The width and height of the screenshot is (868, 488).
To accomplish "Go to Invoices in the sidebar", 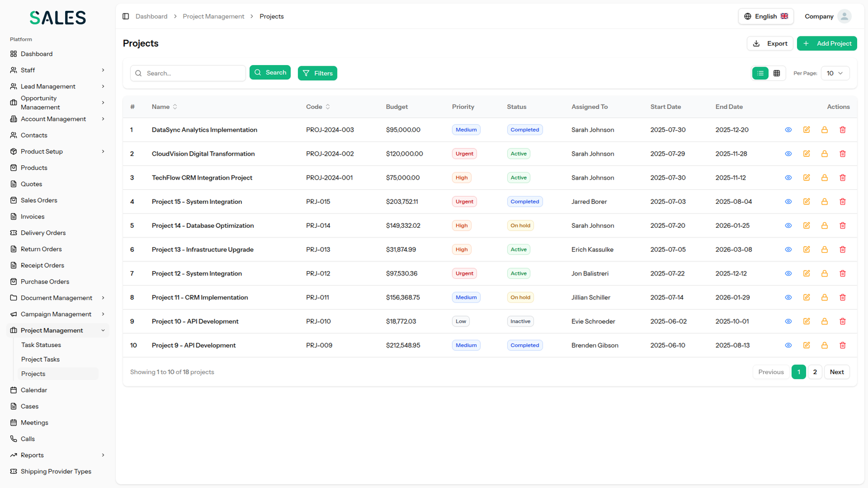I will pyautogui.click(x=33, y=216).
